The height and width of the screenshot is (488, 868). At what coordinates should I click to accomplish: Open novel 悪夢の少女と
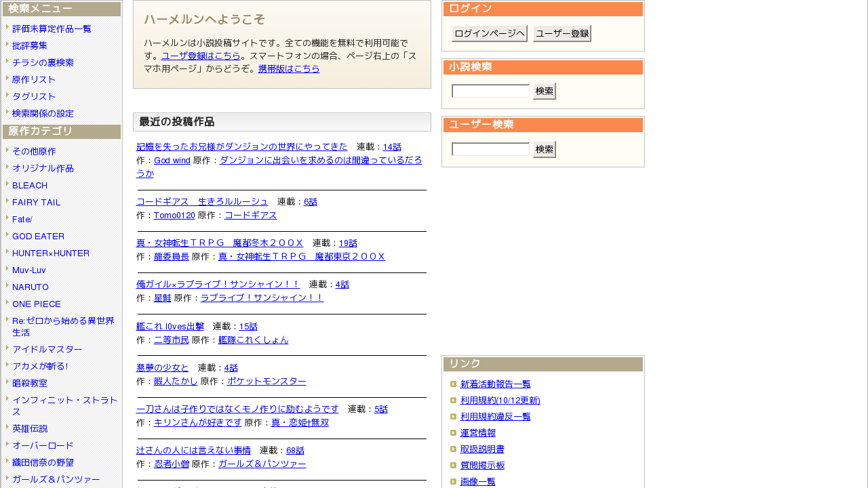[x=163, y=367]
